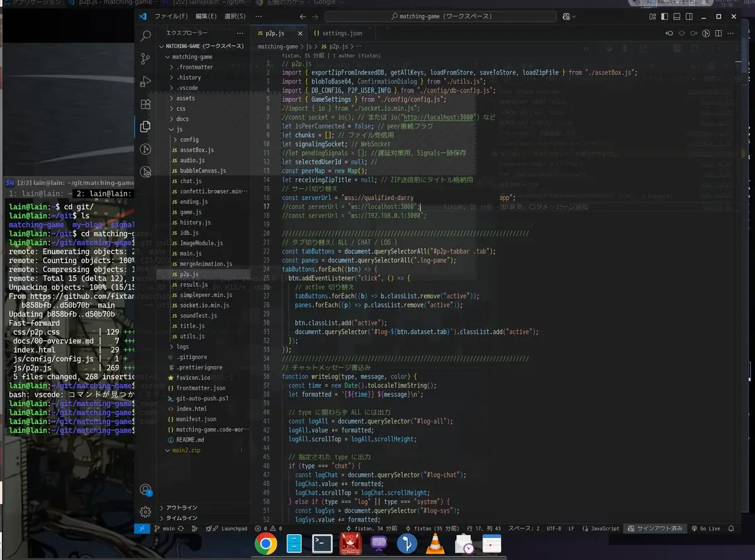Expand the assets folder
The image size is (755, 560).
[x=185, y=98]
